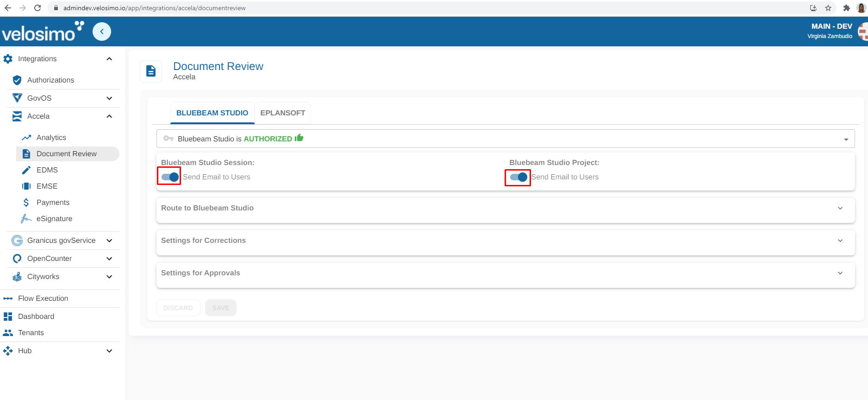Expand the OpenCounter chevron
This screenshot has height=400, width=868.
[x=109, y=259]
